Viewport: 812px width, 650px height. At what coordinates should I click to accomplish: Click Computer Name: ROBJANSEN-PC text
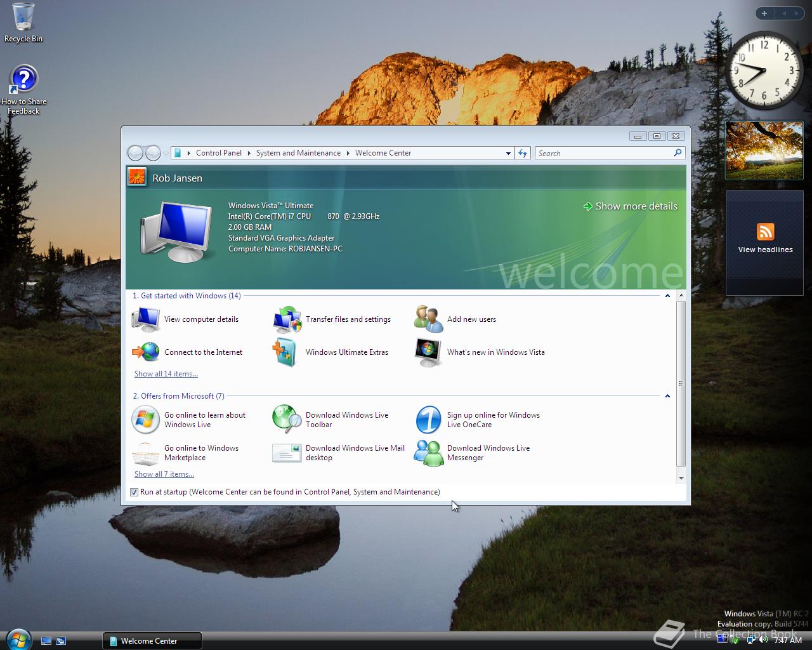[285, 249]
